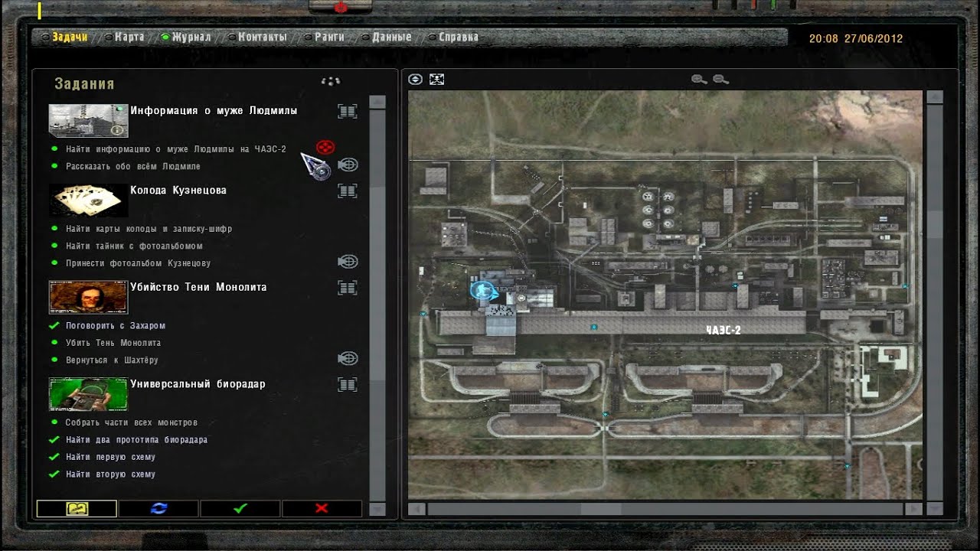Click subtask Найти два прототипа биорадара
Screen dimensions: 980x551
pyautogui.click(x=136, y=440)
